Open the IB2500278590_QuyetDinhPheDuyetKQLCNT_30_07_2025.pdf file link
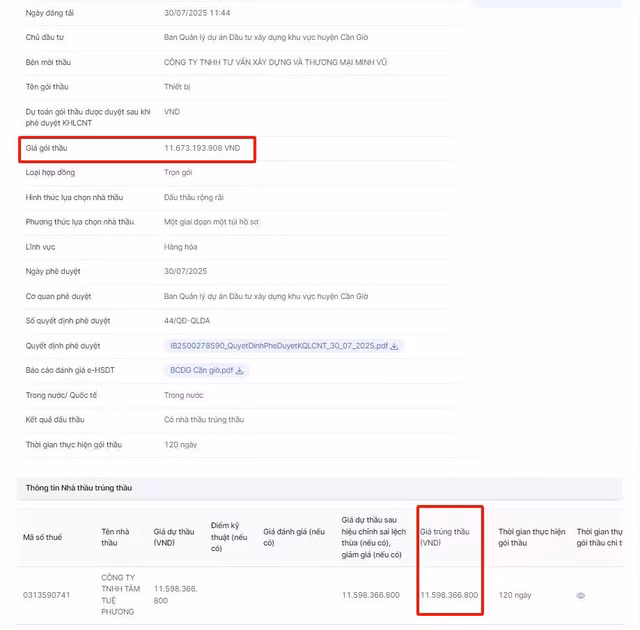The width and height of the screenshot is (640, 630). (x=278, y=346)
